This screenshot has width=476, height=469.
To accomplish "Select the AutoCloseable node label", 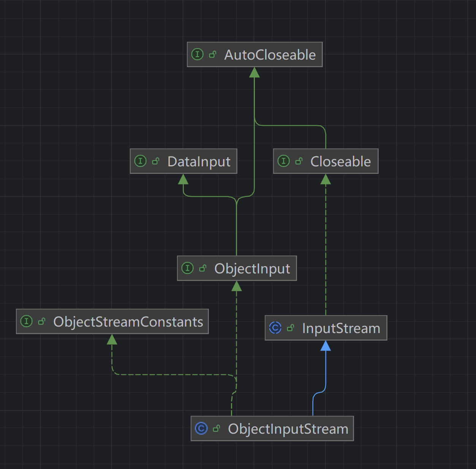I will [x=270, y=55].
